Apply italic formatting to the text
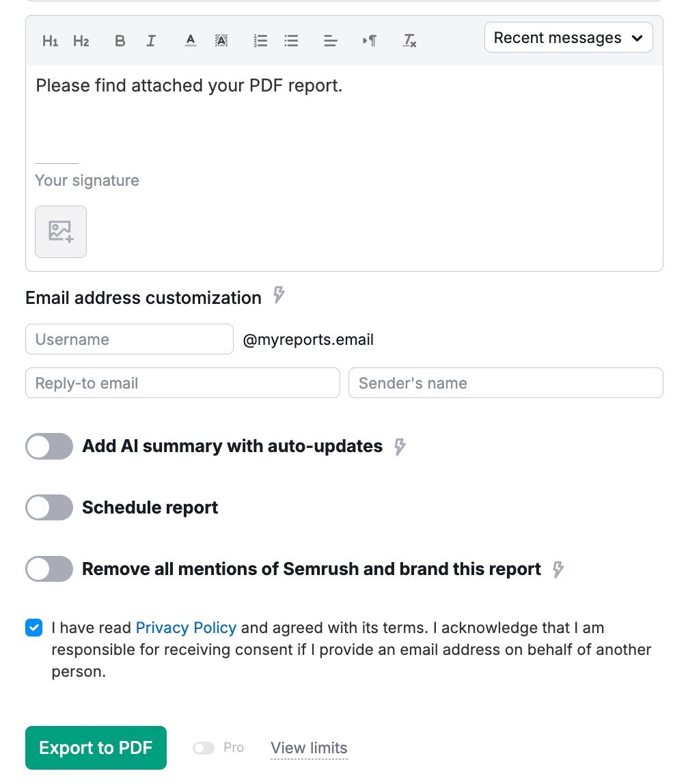This screenshot has height=784, width=686. (151, 40)
